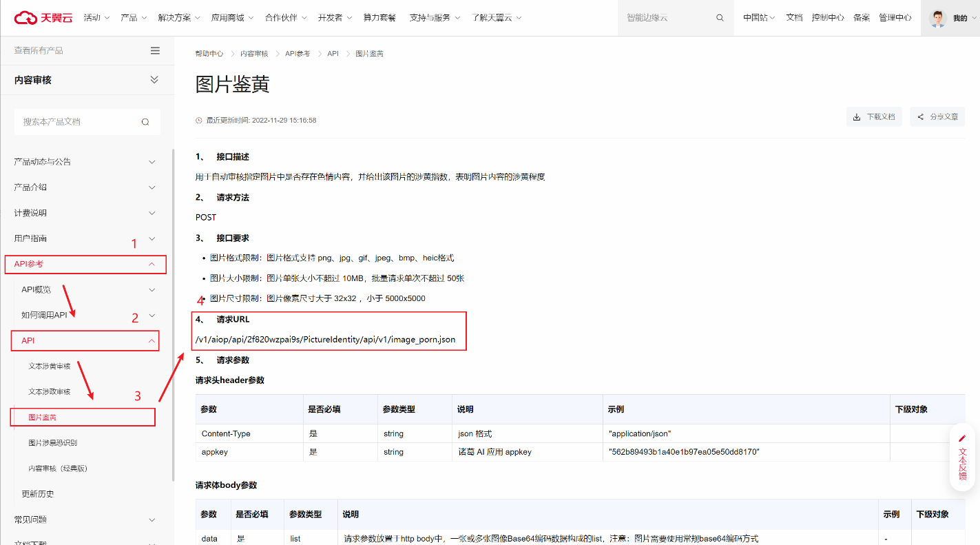
Task: Click the 内容审核 breadcrumb link
Action: [x=254, y=54]
